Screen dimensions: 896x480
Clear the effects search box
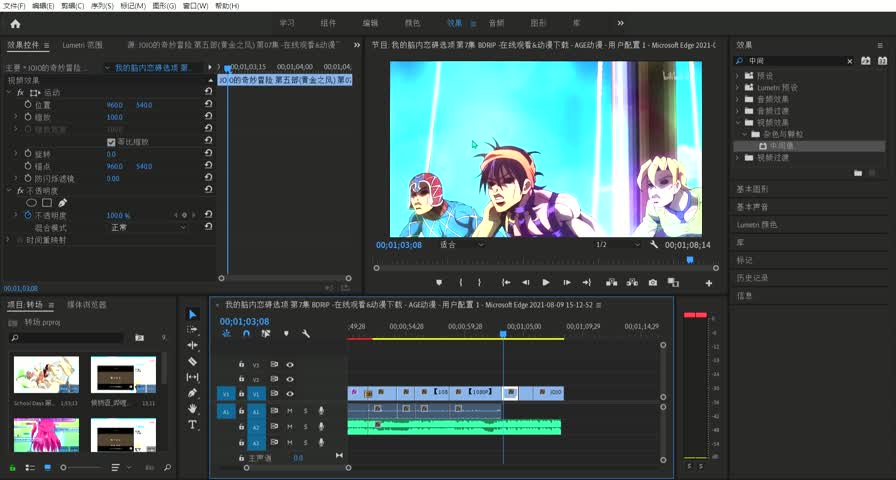tap(850, 61)
